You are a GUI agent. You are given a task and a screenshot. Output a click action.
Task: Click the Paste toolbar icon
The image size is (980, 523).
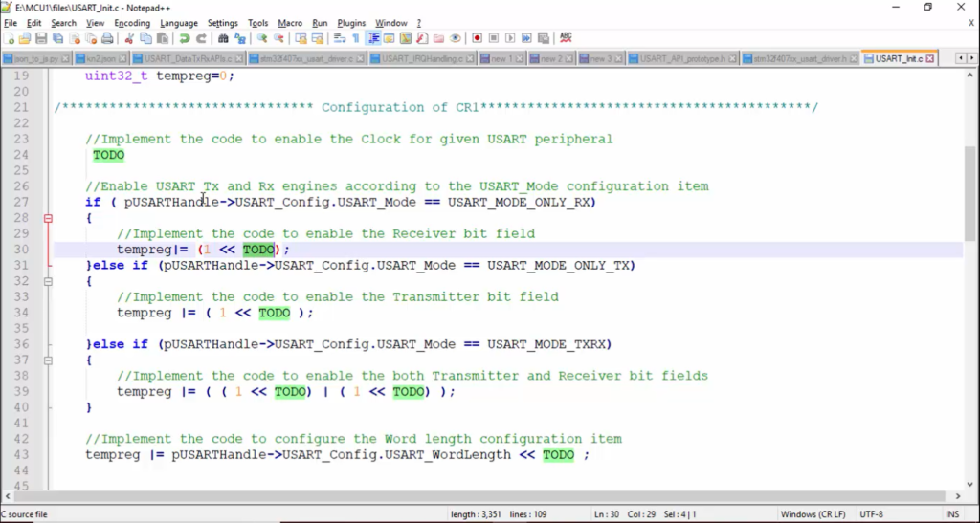click(x=163, y=38)
